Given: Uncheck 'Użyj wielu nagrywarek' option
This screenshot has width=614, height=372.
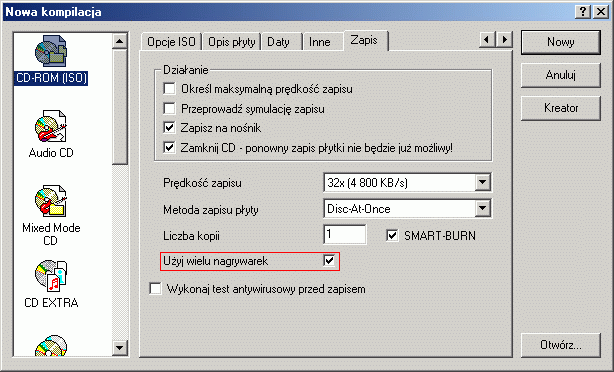Looking at the screenshot, I should (x=329, y=260).
